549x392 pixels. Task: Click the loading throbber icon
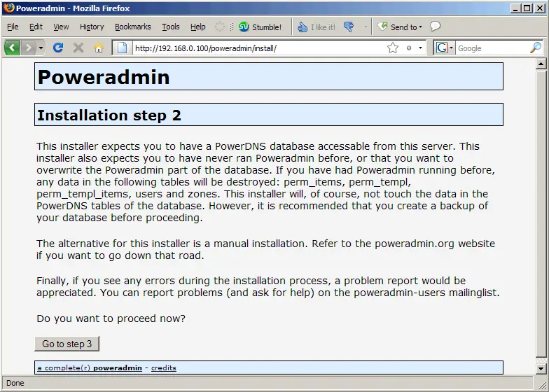[220, 27]
